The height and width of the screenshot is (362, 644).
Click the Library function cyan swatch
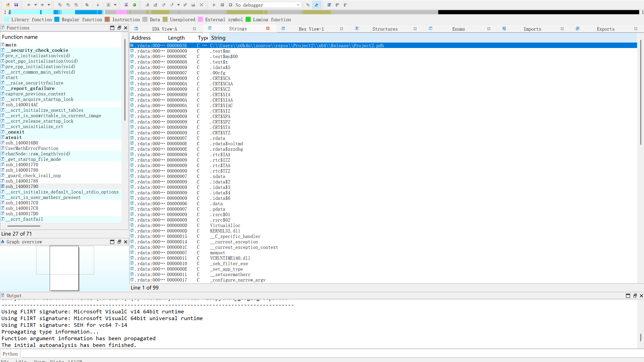[x=7, y=19]
